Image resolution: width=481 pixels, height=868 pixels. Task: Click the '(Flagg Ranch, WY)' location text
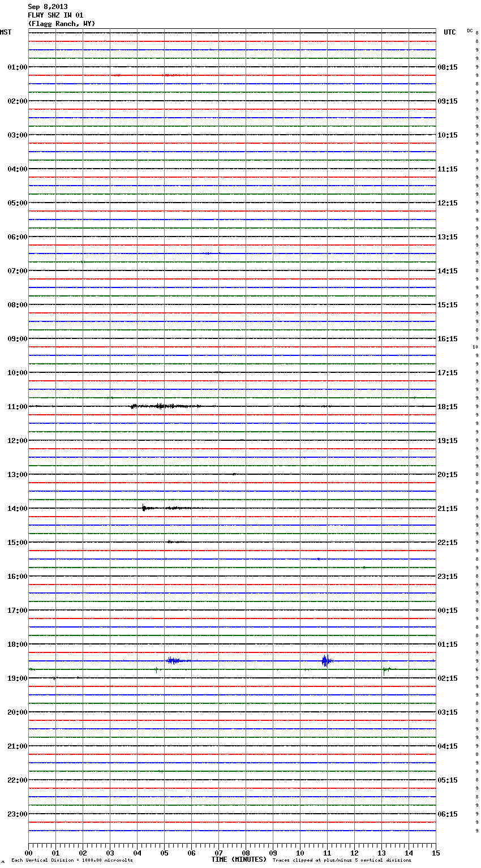pos(62,24)
